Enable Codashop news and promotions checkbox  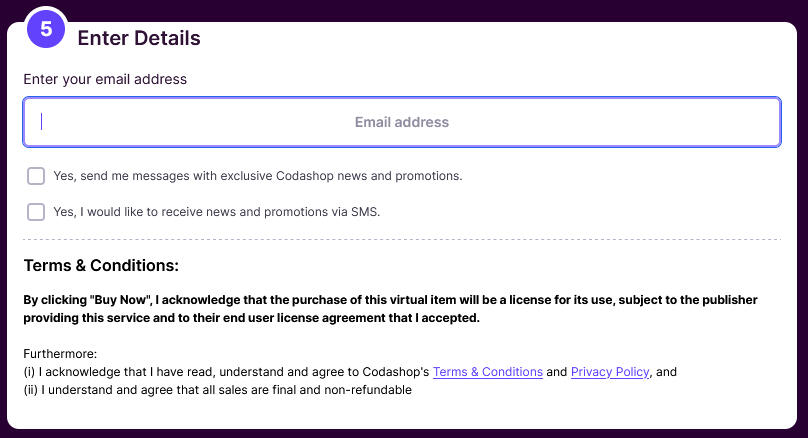click(36, 176)
